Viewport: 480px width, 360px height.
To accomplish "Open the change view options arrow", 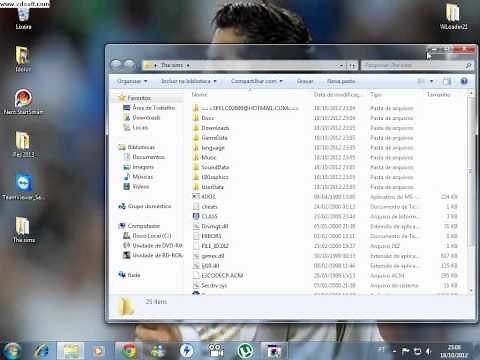I will pyautogui.click(x=431, y=81).
